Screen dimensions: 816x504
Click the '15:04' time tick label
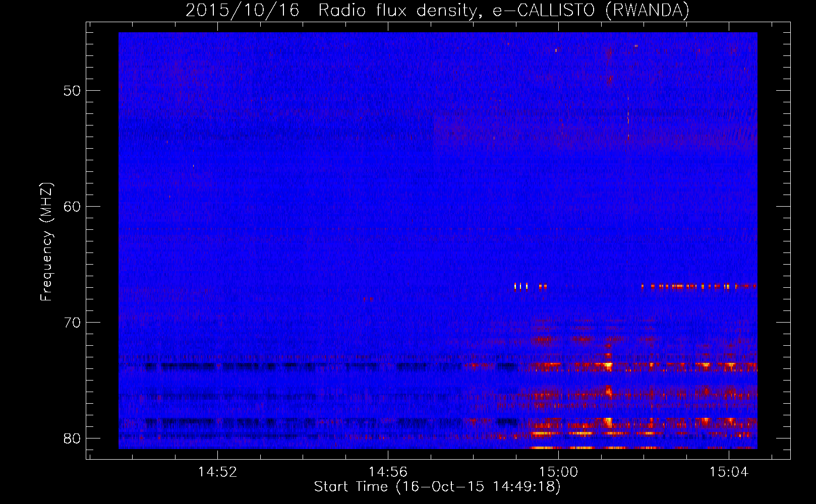click(x=729, y=472)
